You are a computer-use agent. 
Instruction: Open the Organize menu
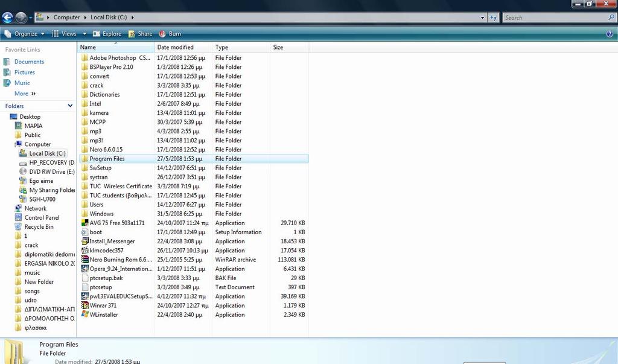(24, 34)
